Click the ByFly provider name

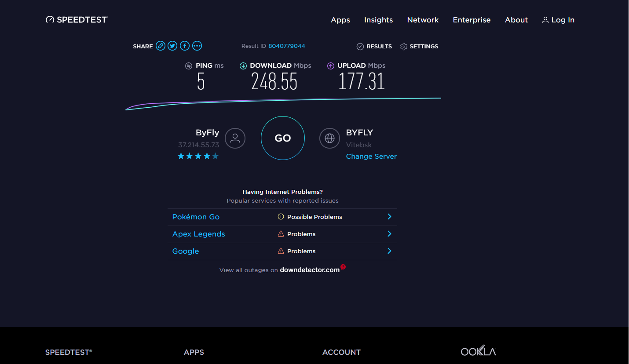pos(207,133)
